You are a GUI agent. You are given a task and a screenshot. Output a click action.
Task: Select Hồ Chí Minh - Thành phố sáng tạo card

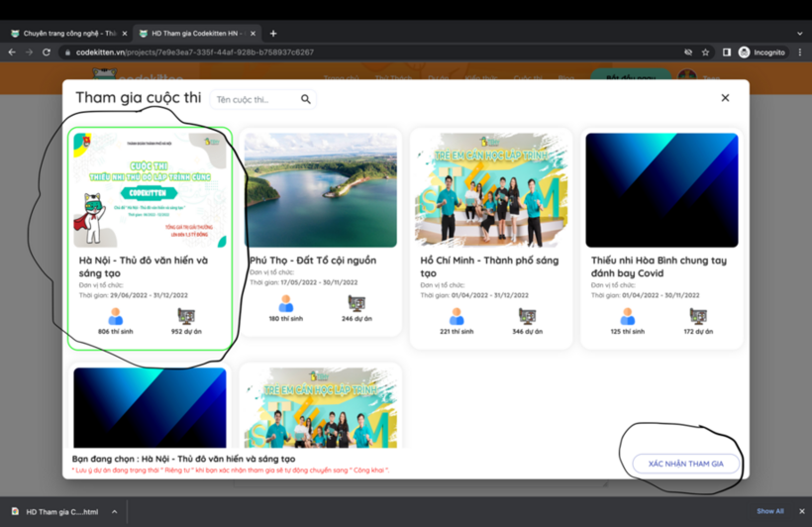[x=491, y=238]
